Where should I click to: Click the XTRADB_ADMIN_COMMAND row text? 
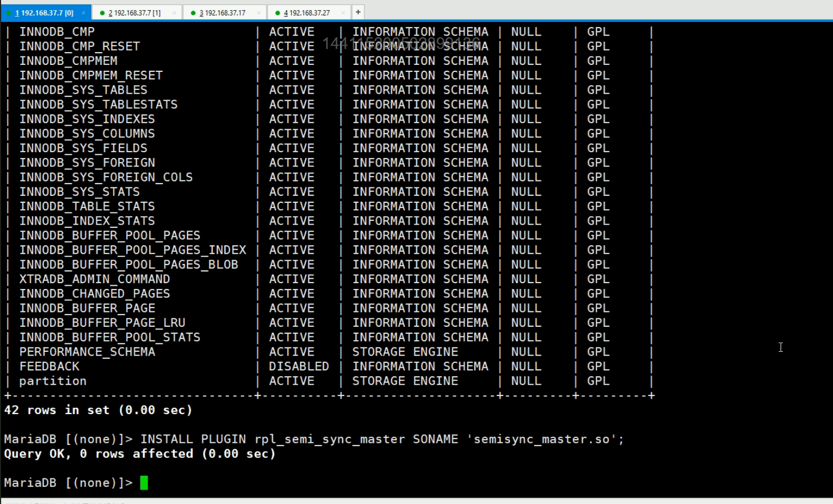[x=94, y=279]
